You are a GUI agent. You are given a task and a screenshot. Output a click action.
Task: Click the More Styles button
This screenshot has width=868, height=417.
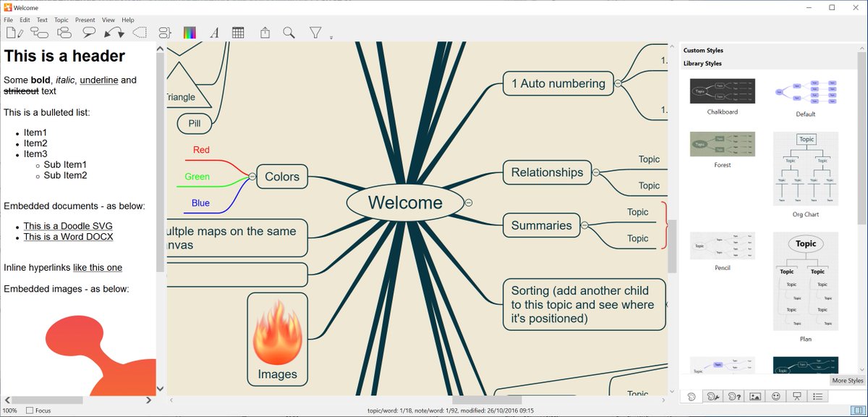coord(846,380)
